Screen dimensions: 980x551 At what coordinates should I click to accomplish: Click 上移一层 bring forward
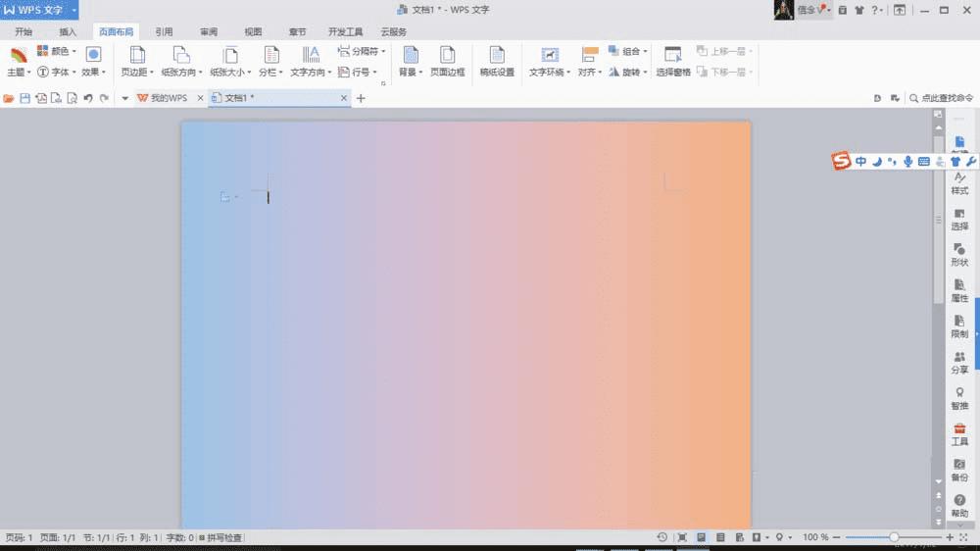click(724, 51)
